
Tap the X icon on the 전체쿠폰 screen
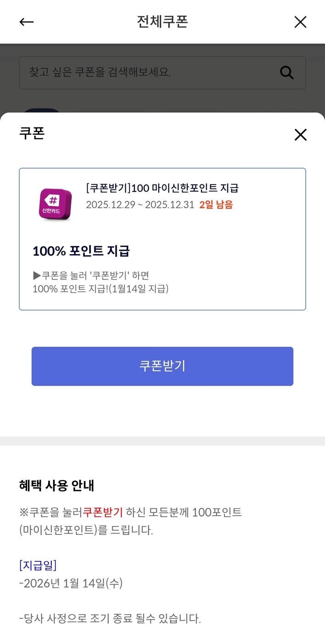point(301,22)
